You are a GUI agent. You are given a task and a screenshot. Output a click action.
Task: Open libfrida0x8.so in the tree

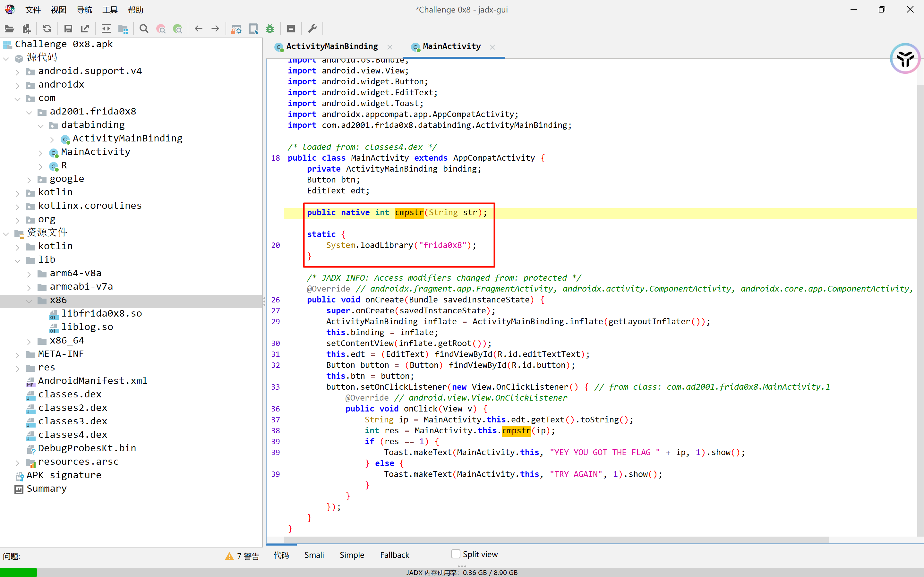tap(101, 314)
